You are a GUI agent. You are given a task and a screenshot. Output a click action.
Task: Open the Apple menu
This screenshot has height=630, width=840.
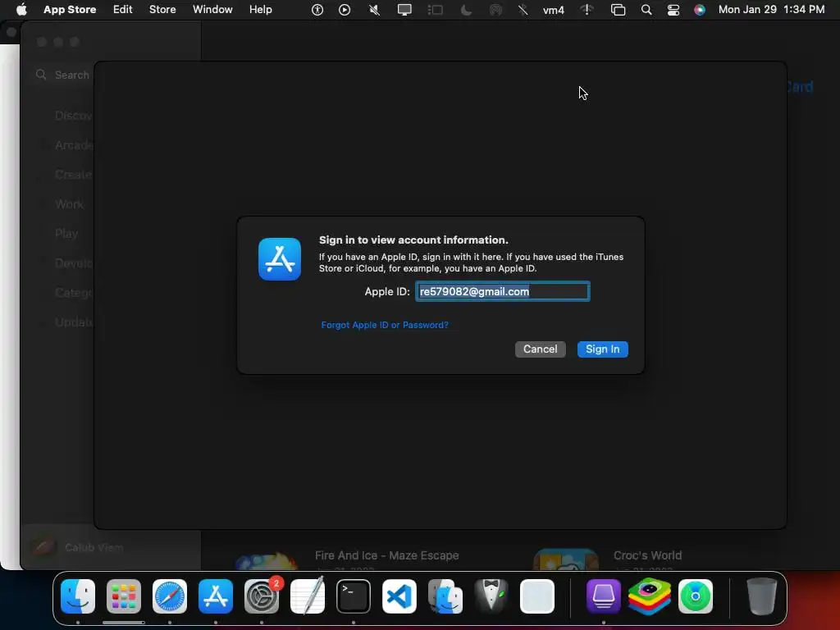[x=21, y=10]
